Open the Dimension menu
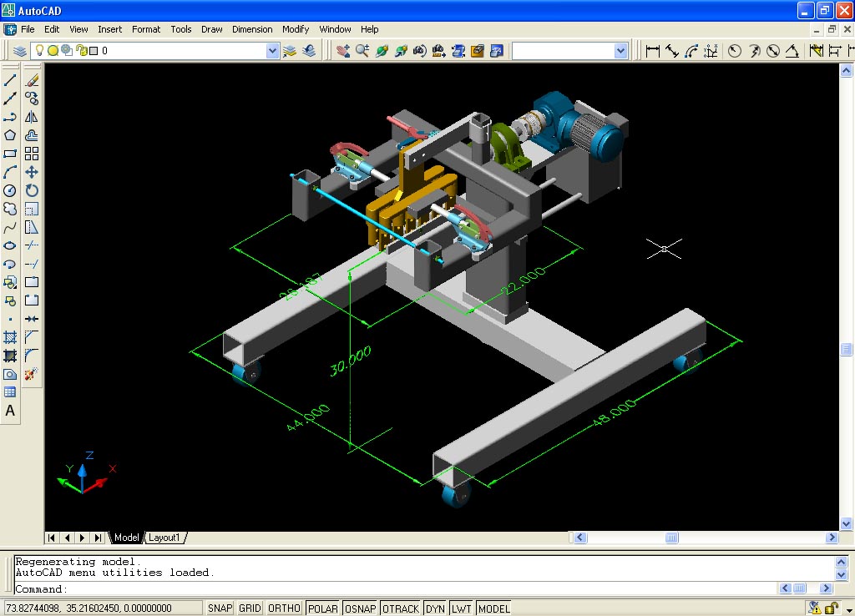Screen dimensions: 855x616 [x=252, y=29]
